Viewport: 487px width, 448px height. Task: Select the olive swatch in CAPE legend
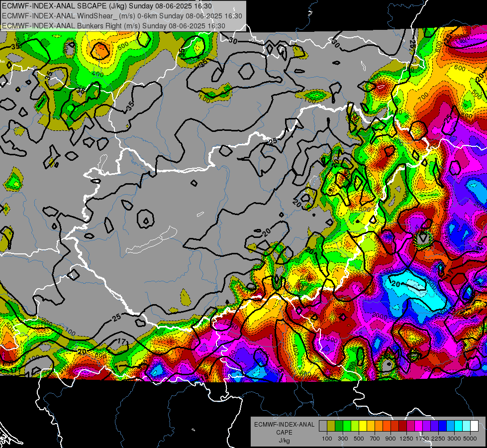point(331,426)
